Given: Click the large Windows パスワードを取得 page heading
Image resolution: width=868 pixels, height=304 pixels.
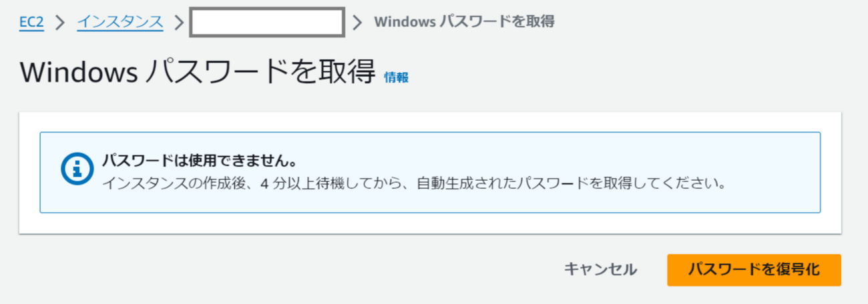Looking at the screenshot, I should click(x=198, y=72).
